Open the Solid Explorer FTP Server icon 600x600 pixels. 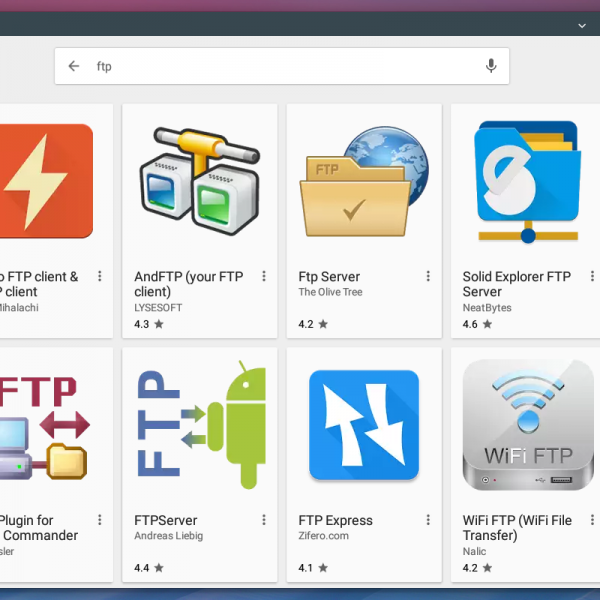528,181
